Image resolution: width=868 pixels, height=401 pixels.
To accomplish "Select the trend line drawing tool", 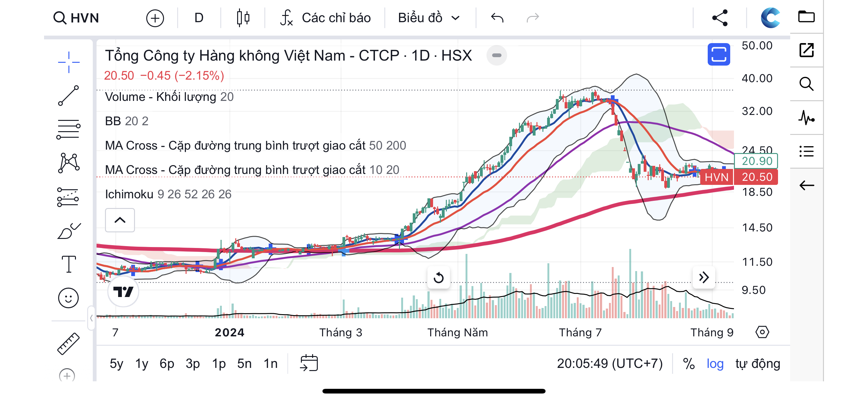I will coord(68,96).
